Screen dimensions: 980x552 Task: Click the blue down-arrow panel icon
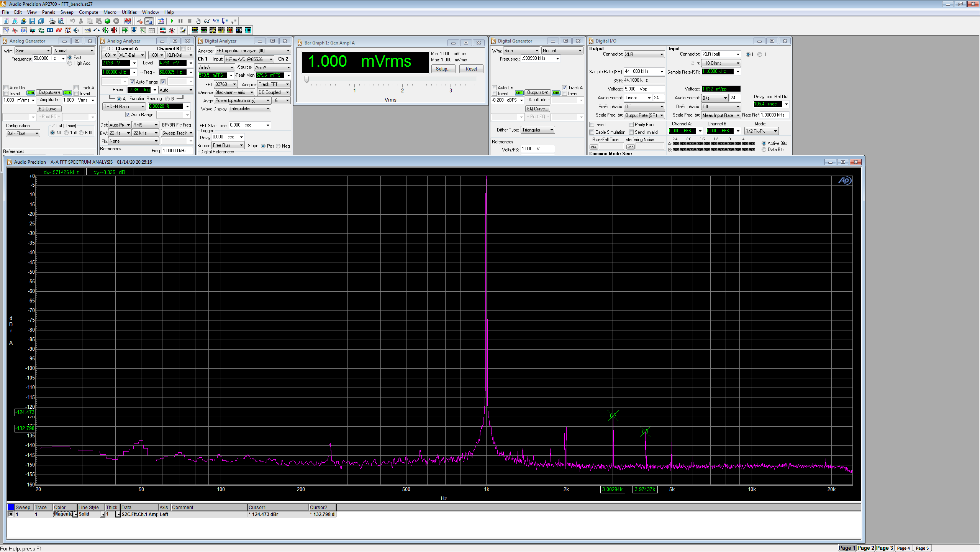tap(134, 30)
